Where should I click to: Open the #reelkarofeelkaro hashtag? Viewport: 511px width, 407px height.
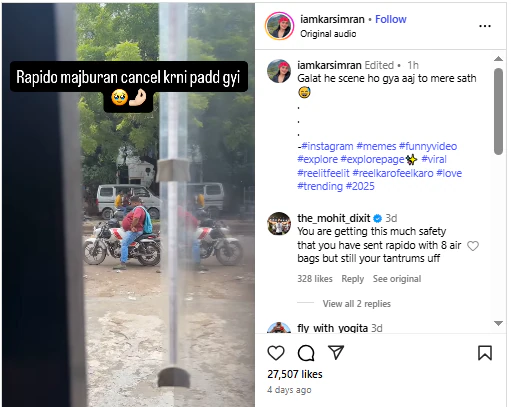pyautogui.click(x=393, y=173)
